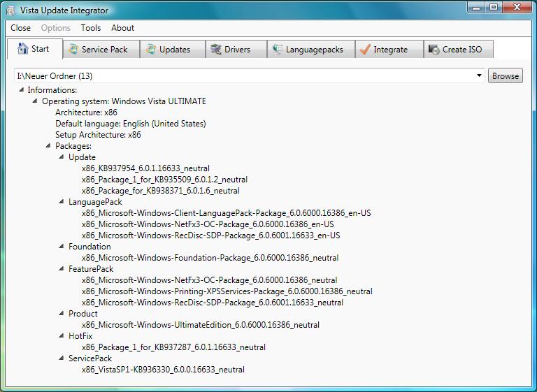Viewport: 537px width, 392px height.
Task: Collapse the Packages node
Action: coord(48,145)
